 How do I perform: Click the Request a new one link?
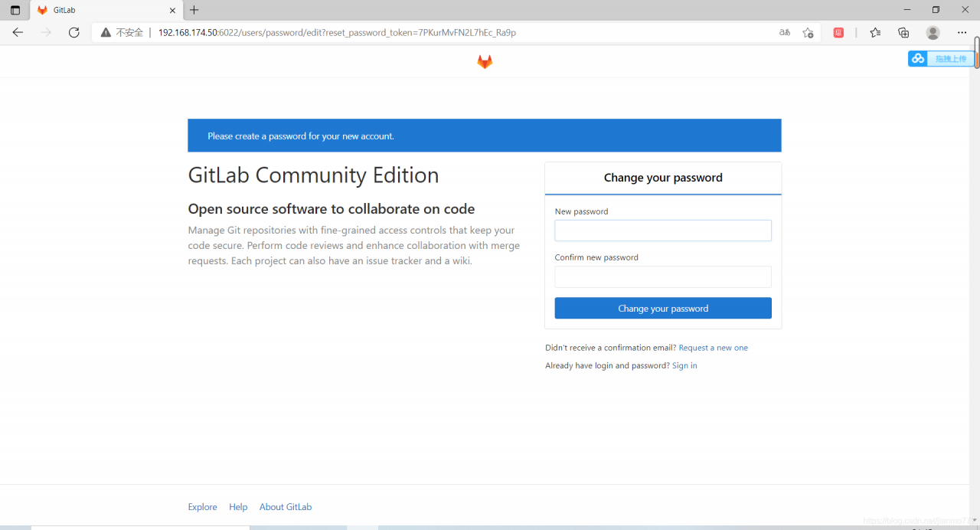click(x=713, y=348)
